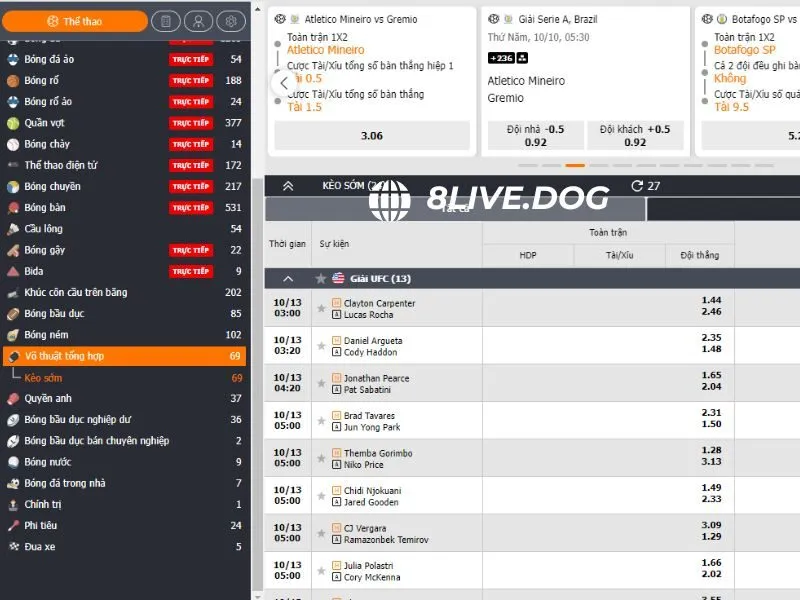Star the Daniel Argueta vs Cody Haddon fight
Viewport: 800px width, 600px height.
(321, 346)
